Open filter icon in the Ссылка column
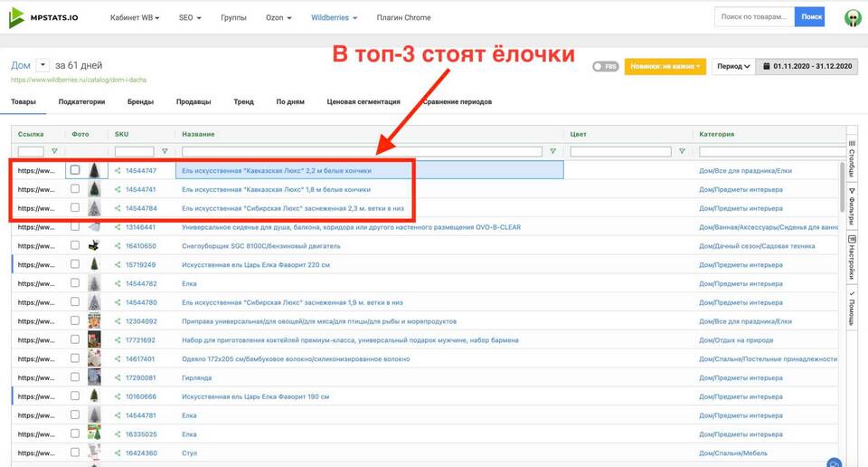868x467 pixels. point(54,151)
